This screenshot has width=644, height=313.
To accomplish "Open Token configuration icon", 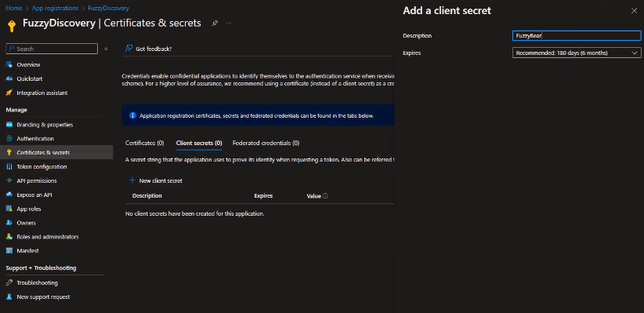I will (x=9, y=166).
